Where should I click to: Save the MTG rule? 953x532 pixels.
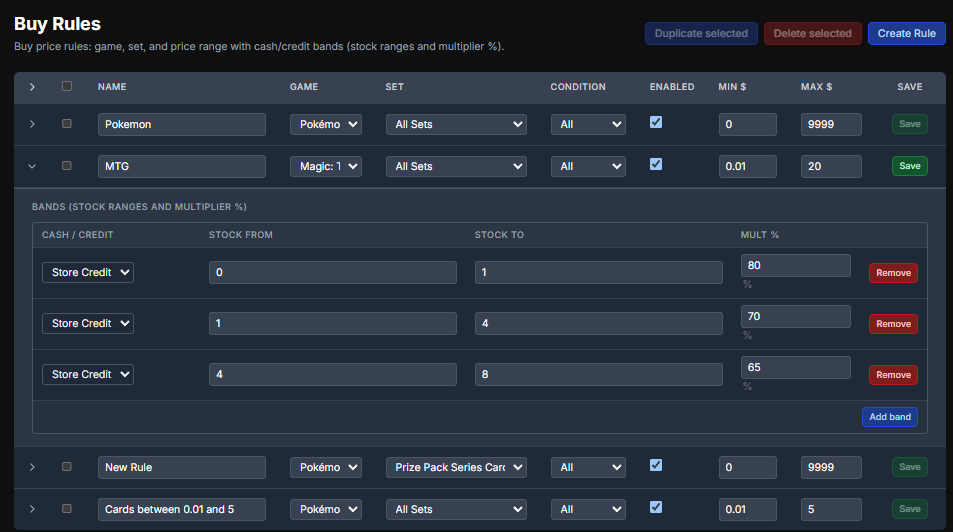tap(909, 166)
